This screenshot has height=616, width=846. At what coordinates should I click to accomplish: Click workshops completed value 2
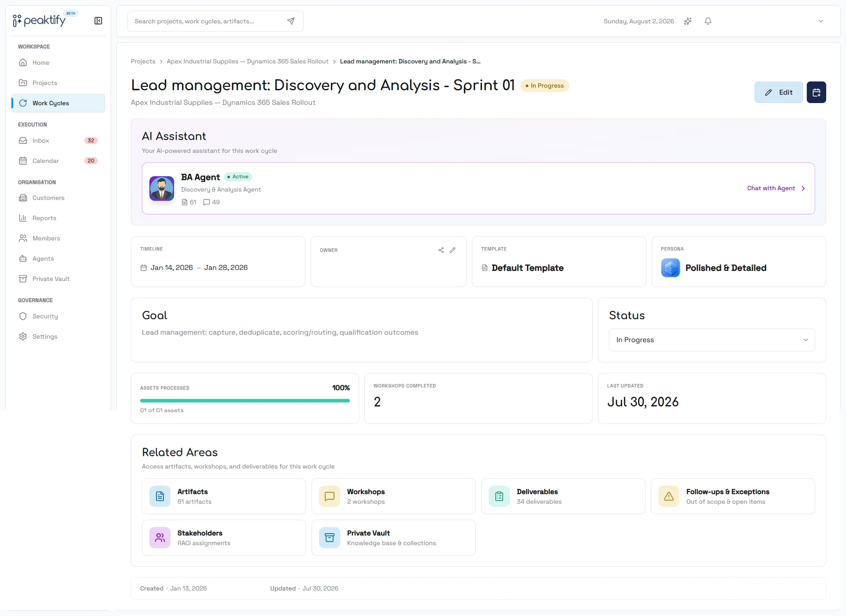click(x=377, y=402)
